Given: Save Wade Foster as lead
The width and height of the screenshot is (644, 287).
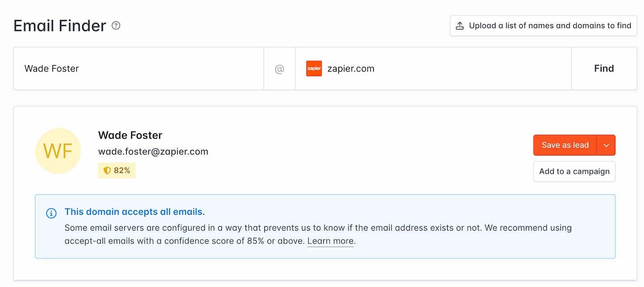Looking at the screenshot, I should (x=565, y=145).
